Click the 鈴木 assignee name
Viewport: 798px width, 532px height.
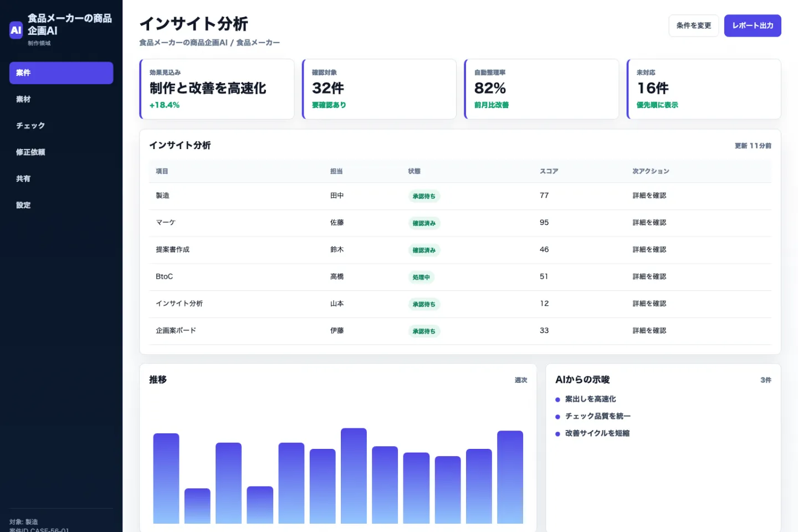tap(337, 250)
